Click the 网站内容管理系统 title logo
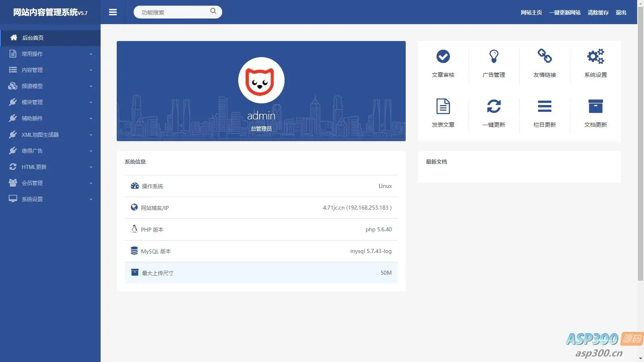 click(x=50, y=12)
